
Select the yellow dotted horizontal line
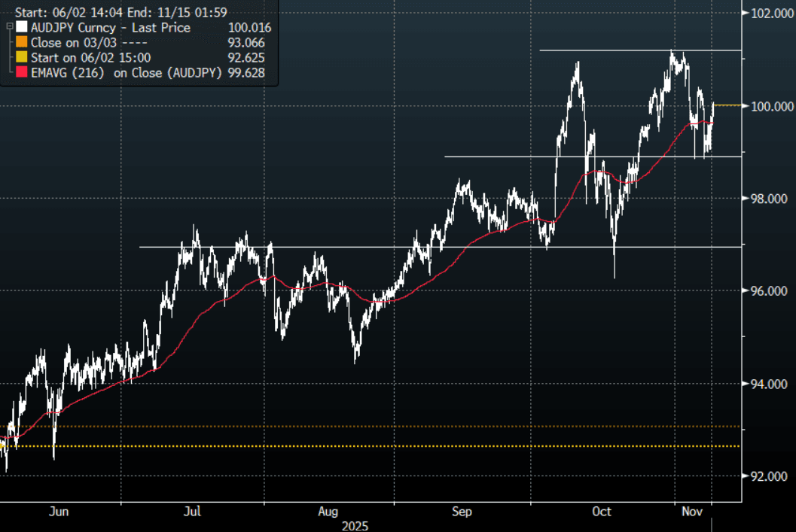tap(377, 446)
